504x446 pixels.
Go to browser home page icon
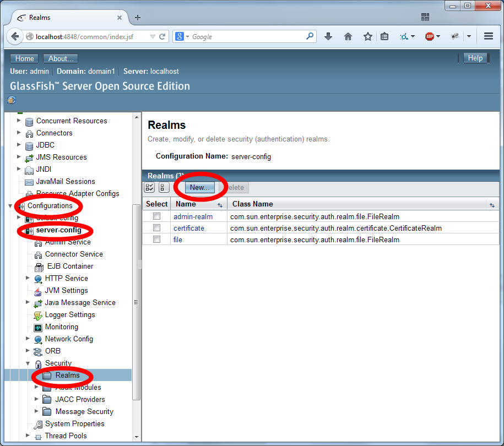tap(348, 37)
